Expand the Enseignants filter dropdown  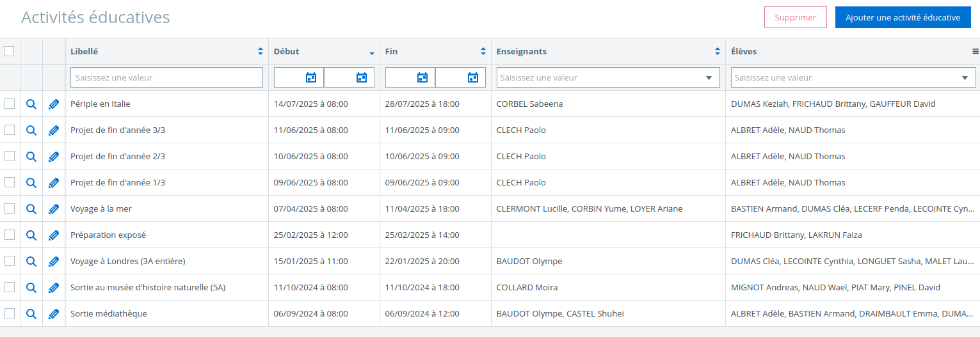coord(708,77)
